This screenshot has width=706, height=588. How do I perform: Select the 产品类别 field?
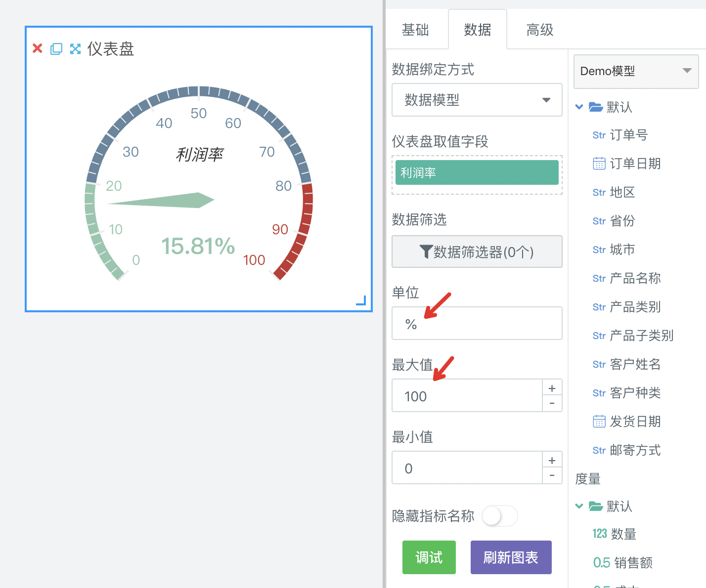tap(635, 307)
